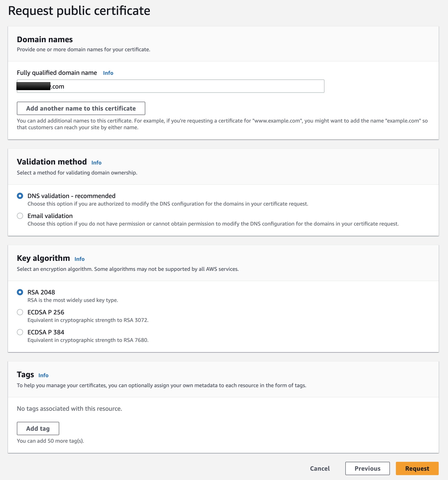
Task: Go back with the Previous button
Action: point(367,469)
